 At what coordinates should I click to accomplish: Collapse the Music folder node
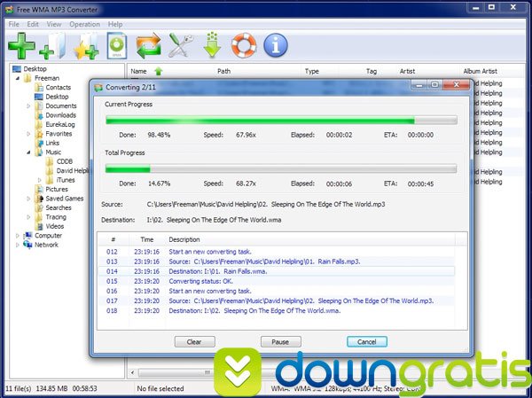(28, 152)
